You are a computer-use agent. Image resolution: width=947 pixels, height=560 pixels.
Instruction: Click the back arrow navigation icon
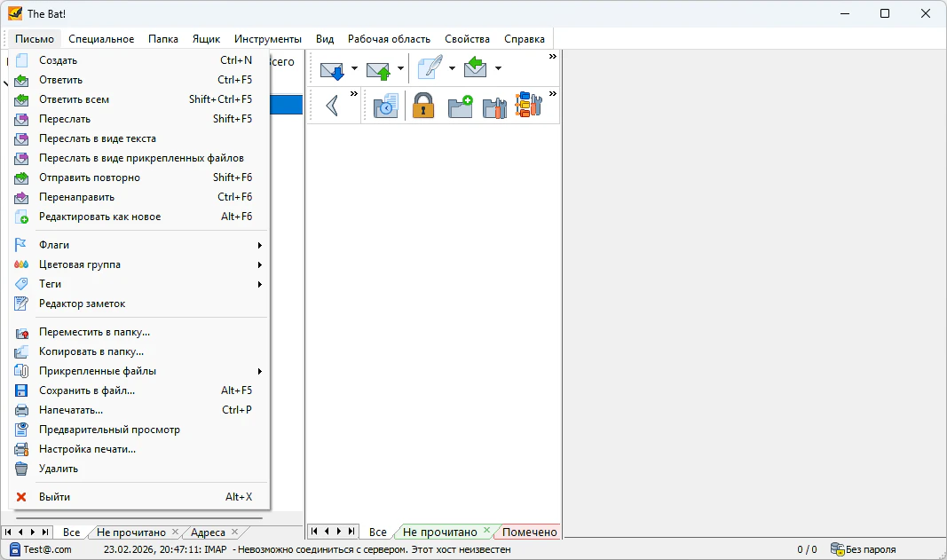pos(333,106)
